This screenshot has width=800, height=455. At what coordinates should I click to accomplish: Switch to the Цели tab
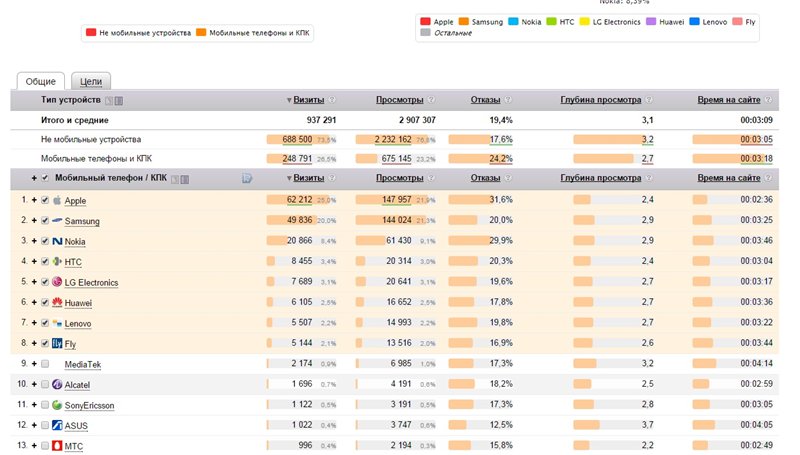[91, 81]
